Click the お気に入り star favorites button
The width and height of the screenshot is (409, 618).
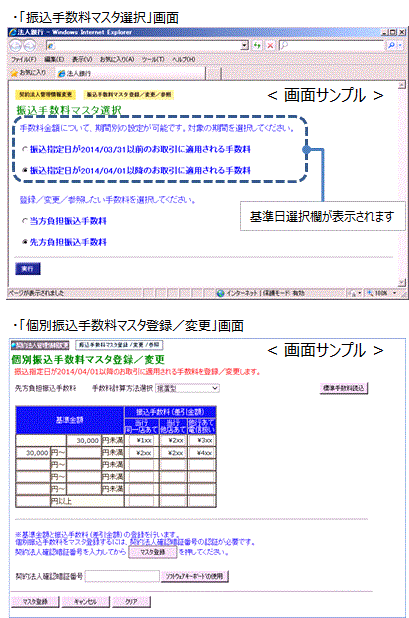click(x=28, y=73)
